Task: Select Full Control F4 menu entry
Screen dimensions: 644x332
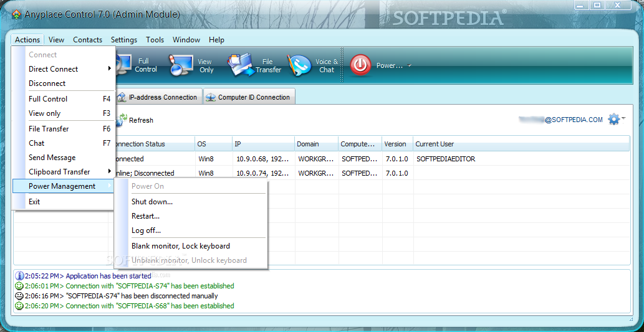Action: 63,99
